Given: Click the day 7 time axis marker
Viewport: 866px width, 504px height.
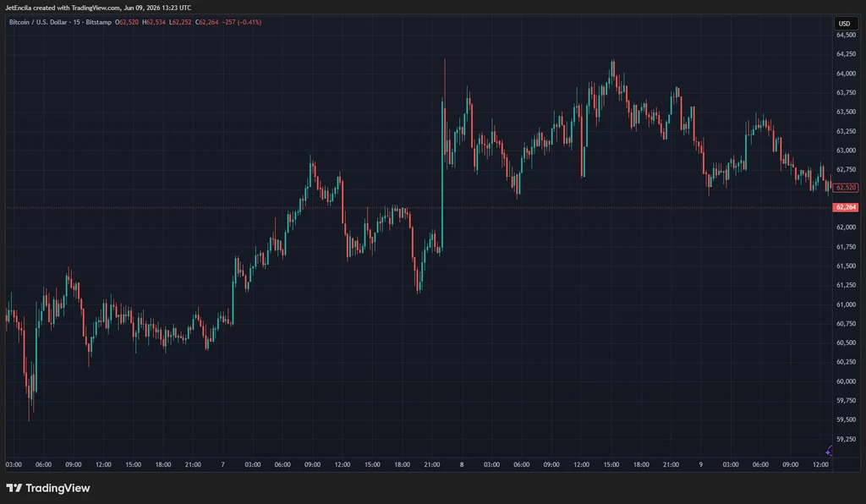Looking at the screenshot, I should (223, 465).
